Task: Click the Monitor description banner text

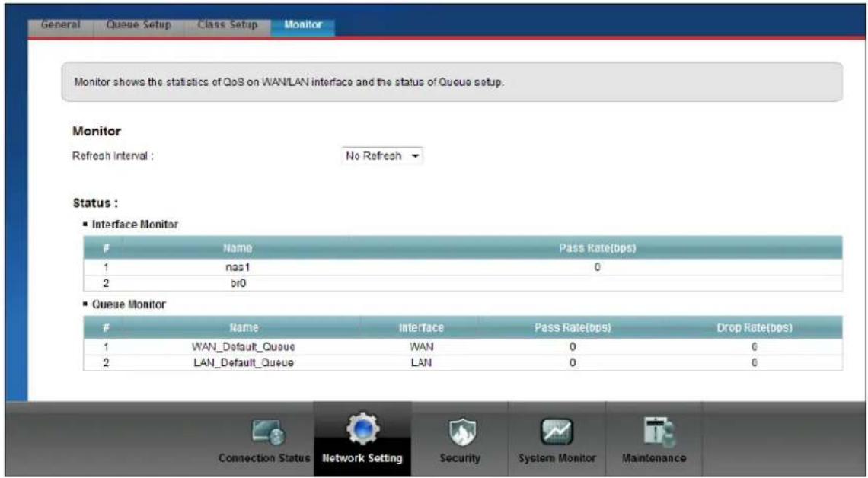Action: (289, 82)
